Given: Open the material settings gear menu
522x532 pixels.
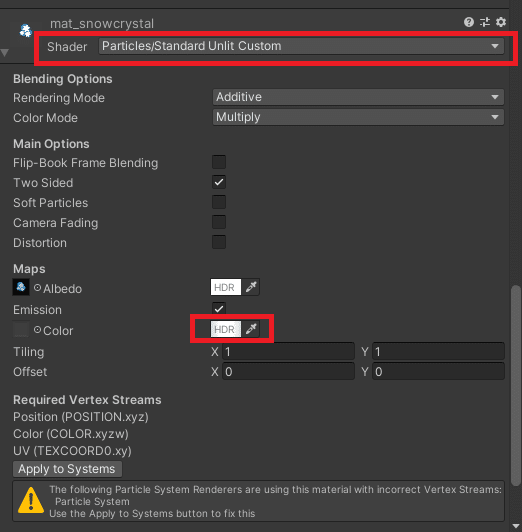Looking at the screenshot, I should [x=501, y=22].
